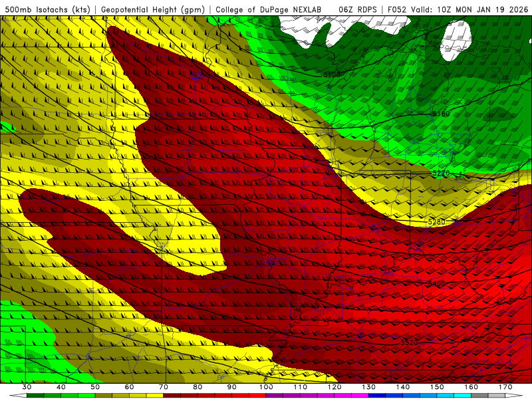Pick the cyan swatch left of 160 tick
The width and height of the screenshot is (532, 399).
pyautogui.click(x=462, y=396)
